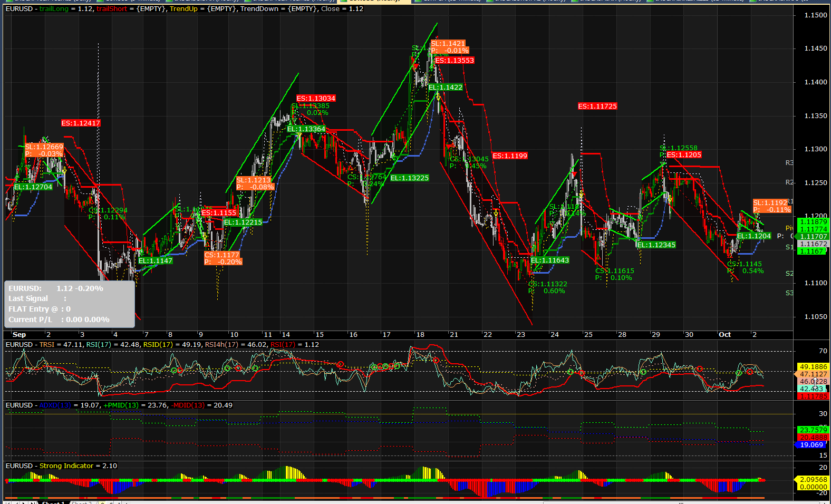Select the EL:1.13225 label
Screen dimensions: 831x504
[x=410, y=178]
